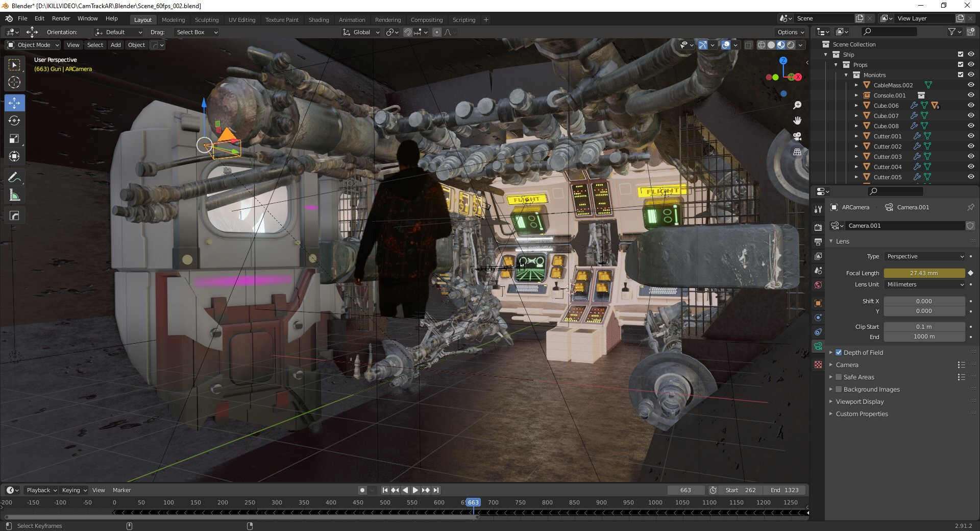Switch viewport to Rendered shading mode

[791, 44]
